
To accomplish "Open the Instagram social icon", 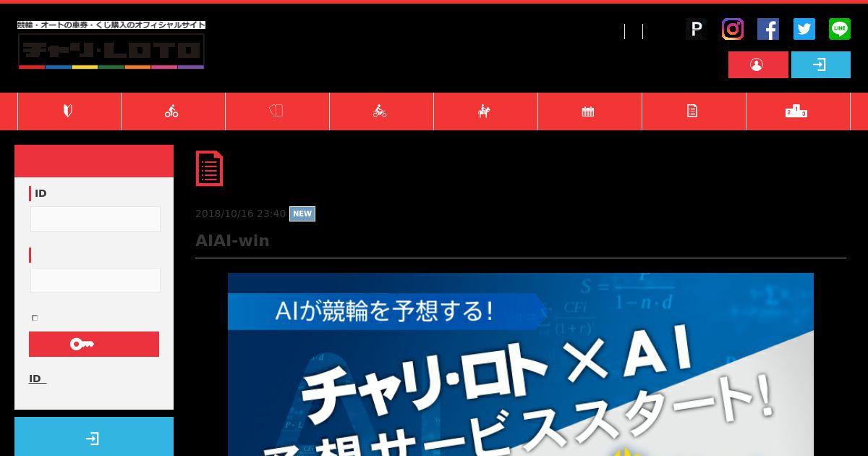I will [x=733, y=29].
